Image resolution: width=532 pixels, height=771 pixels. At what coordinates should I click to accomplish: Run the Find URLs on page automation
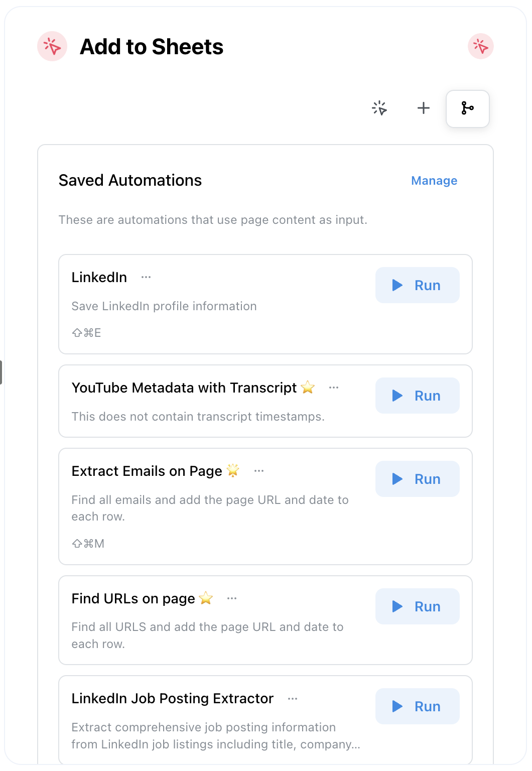[x=417, y=606]
